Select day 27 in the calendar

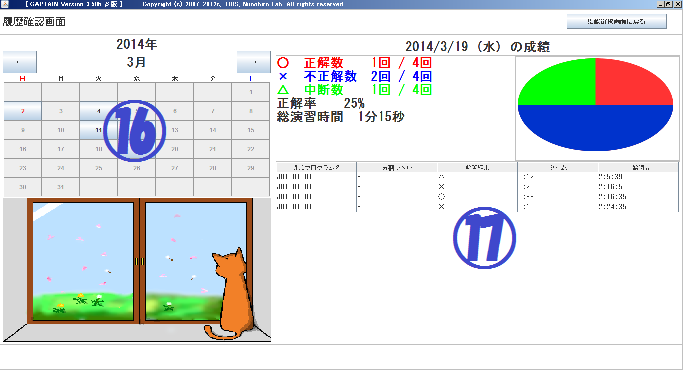(x=175, y=168)
